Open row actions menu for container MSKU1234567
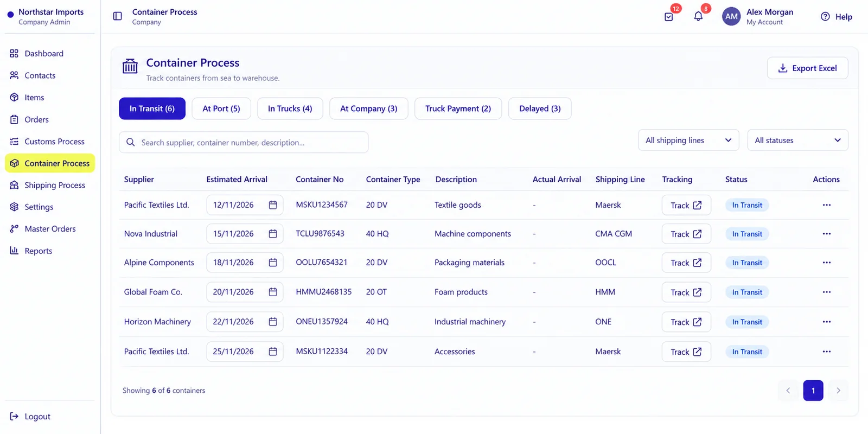Image resolution: width=868 pixels, height=434 pixels. point(826,205)
